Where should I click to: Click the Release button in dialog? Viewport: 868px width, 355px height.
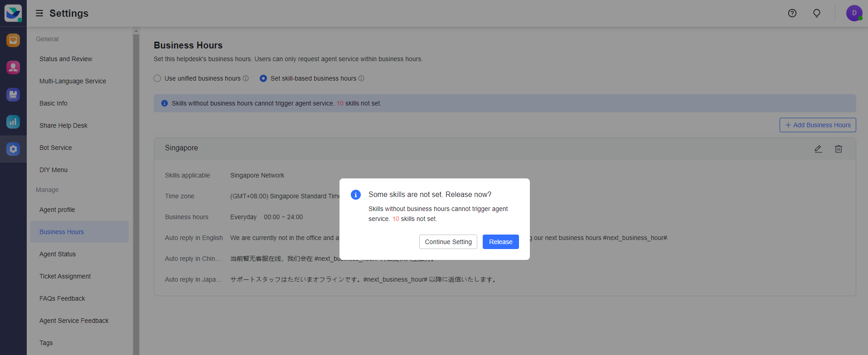tap(500, 242)
